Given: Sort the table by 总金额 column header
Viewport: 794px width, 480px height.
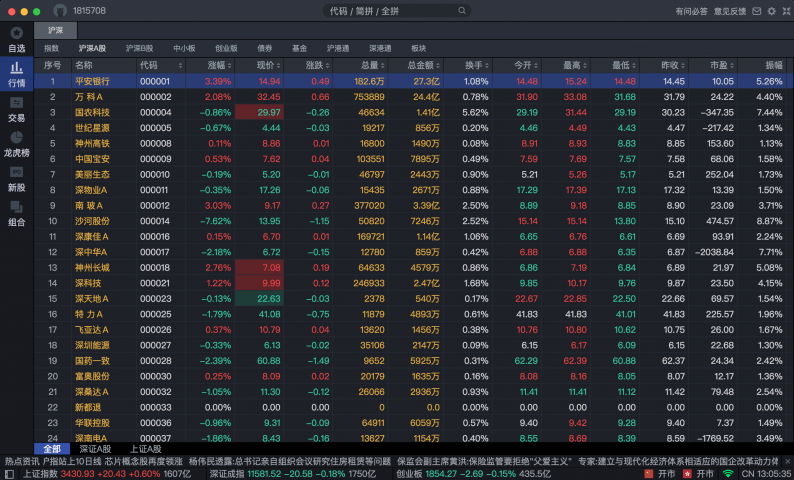Looking at the screenshot, I should click(x=422, y=65).
